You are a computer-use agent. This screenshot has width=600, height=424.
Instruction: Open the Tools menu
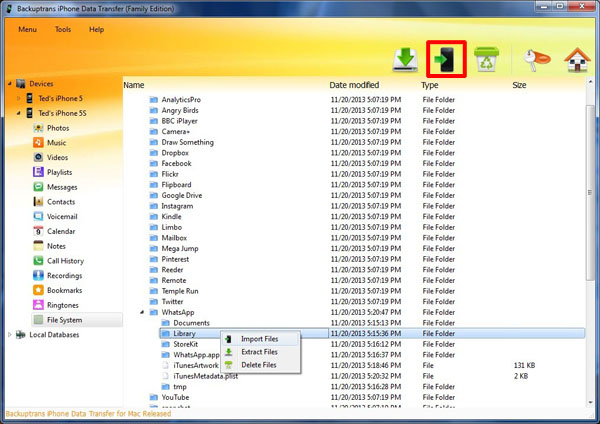63,29
